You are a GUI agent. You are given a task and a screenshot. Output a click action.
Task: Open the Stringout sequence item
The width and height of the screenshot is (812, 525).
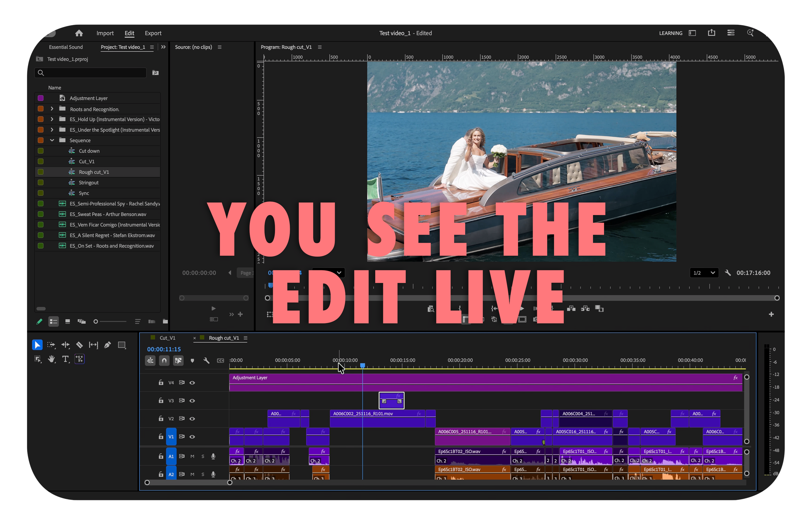89,182
